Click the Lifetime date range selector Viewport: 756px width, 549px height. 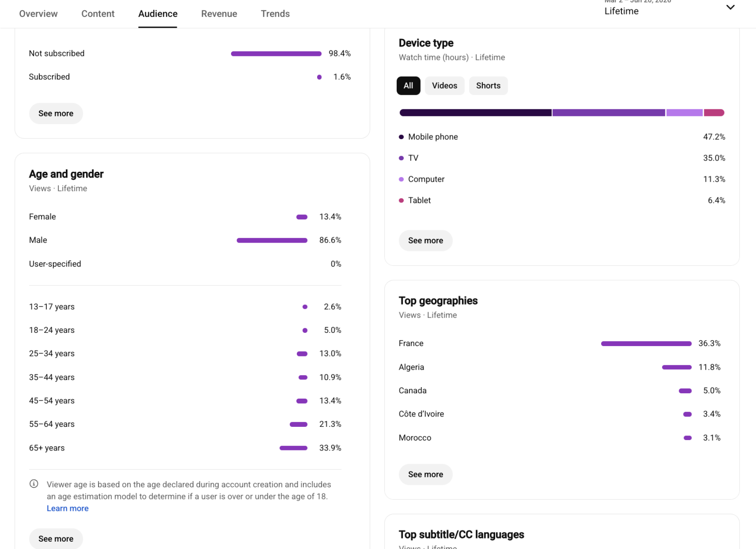tap(669, 8)
